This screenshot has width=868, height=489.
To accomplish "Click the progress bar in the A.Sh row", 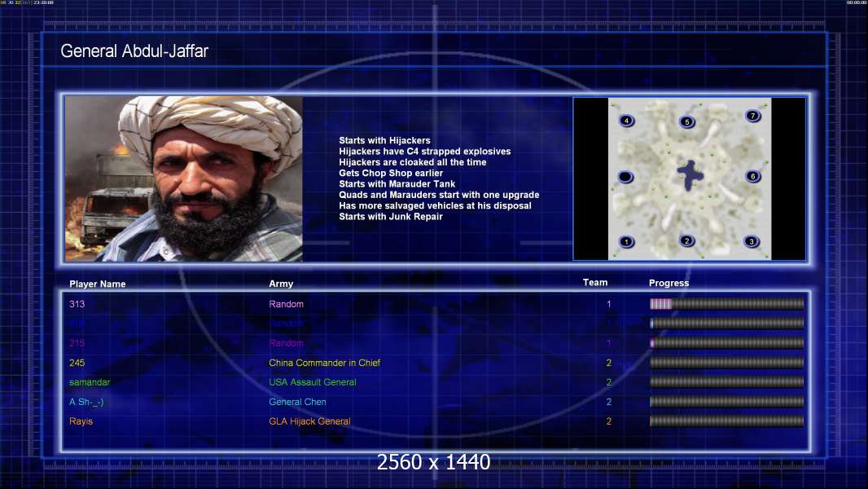I will [726, 402].
